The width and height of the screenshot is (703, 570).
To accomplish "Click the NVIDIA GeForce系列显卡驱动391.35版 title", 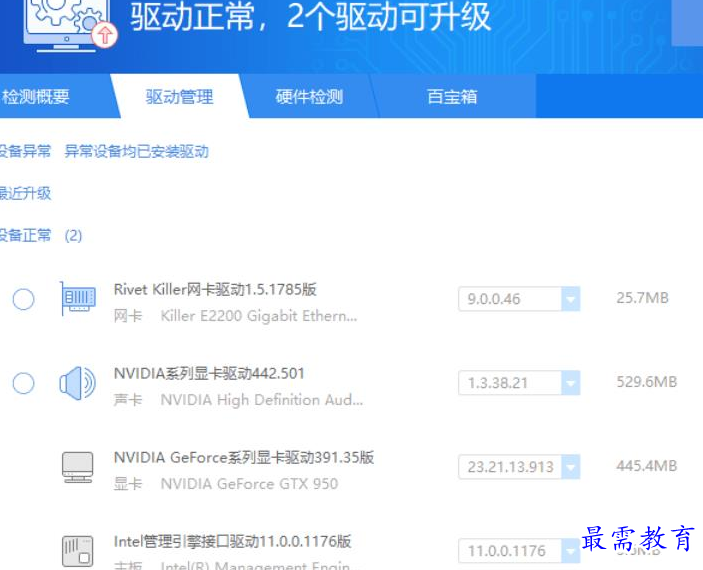I will click(x=244, y=457).
